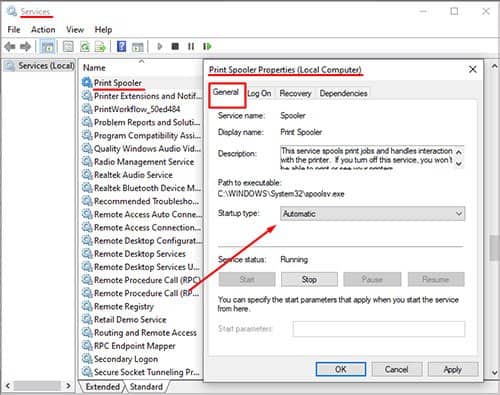Select Program Compatibility Assi... row
500x395 pixels.
[x=142, y=135]
